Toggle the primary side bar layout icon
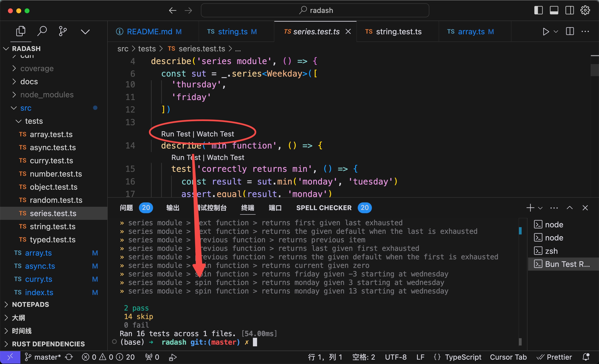Screen dimensions: 599x364 [538, 10]
